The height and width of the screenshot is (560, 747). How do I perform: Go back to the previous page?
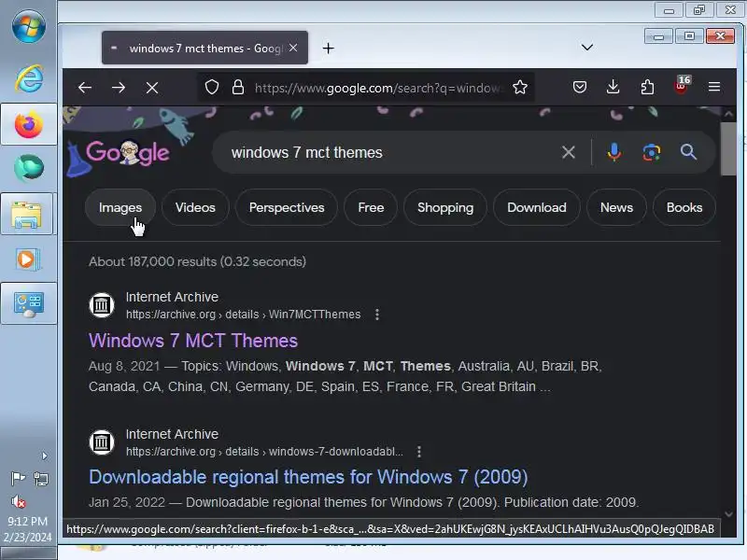pyautogui.click(x=85, y=88)
